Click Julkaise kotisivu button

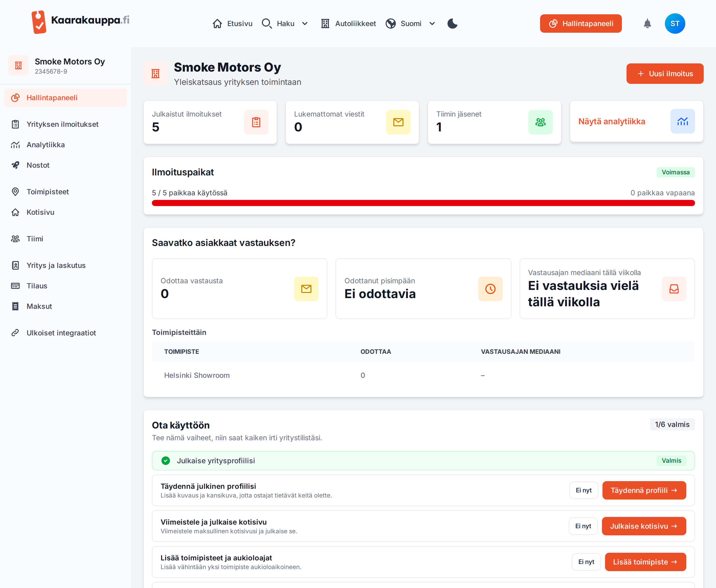pyautogui.click(x=644, y=526)
